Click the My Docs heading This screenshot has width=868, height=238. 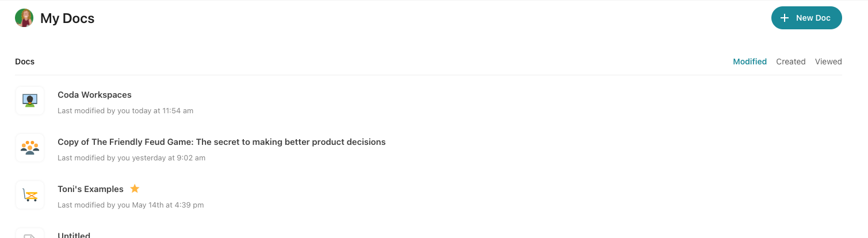[x=67, y=18]
